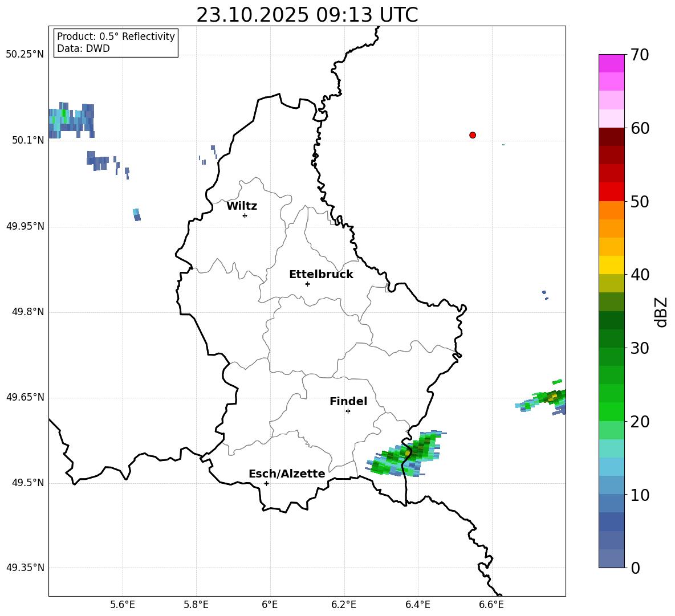Screen dimensions: 675x616
Task: Select the darkest green swatch above 30 dBZ
Action: (x=612, y=320)
